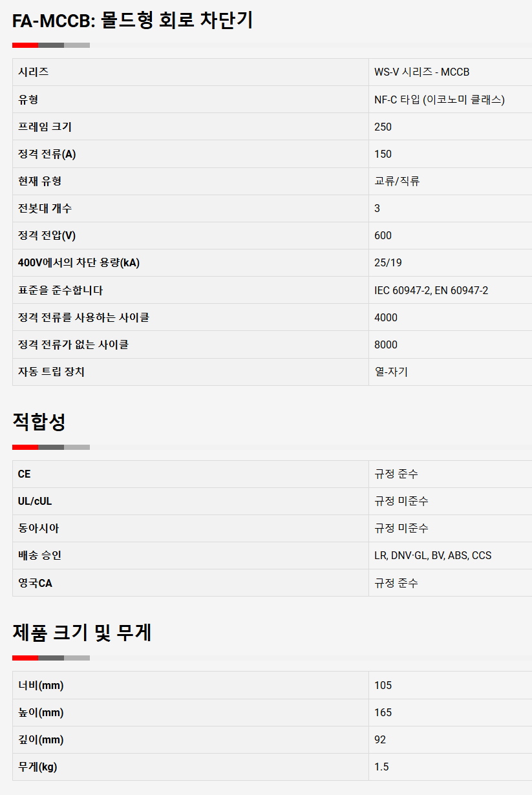Viewport: 532px width, 795px height.
Task: Select the 무게(kg) value 1.5
Action: (381, 767)
